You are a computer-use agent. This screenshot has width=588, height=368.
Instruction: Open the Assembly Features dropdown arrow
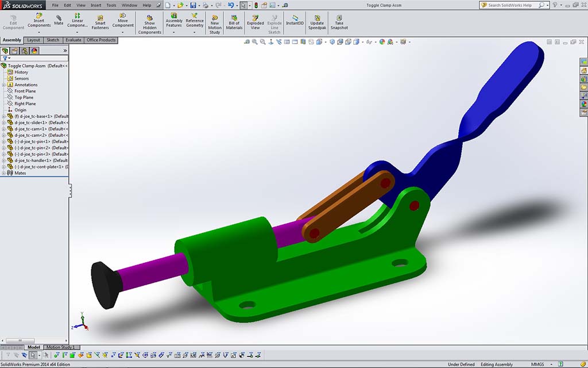(174, 33)
